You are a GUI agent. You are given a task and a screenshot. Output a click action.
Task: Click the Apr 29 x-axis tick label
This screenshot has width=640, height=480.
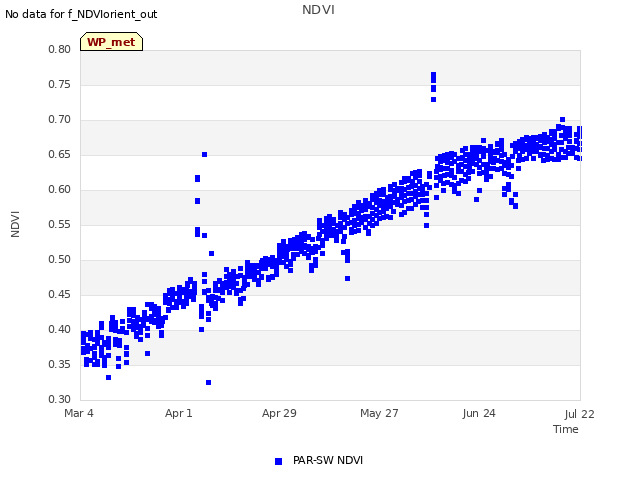coord(279,413)
